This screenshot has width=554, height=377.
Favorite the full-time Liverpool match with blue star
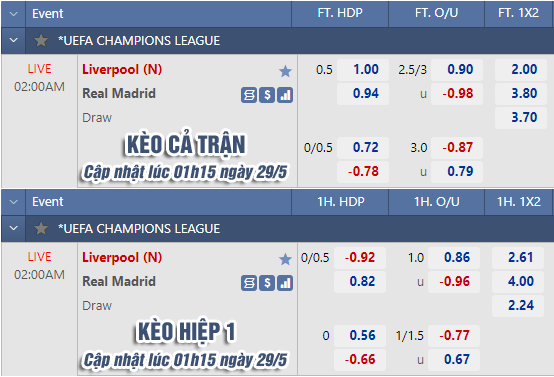(x=285, y=71)
